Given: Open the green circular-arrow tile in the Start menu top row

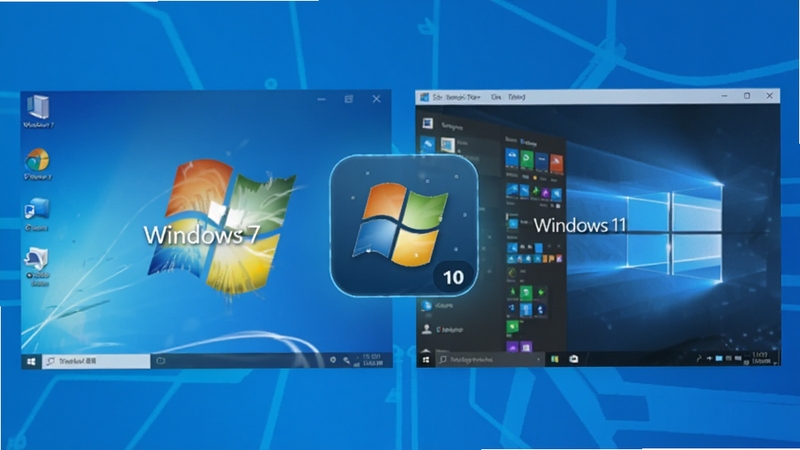Looking at the screenshot, I should 527,159.
